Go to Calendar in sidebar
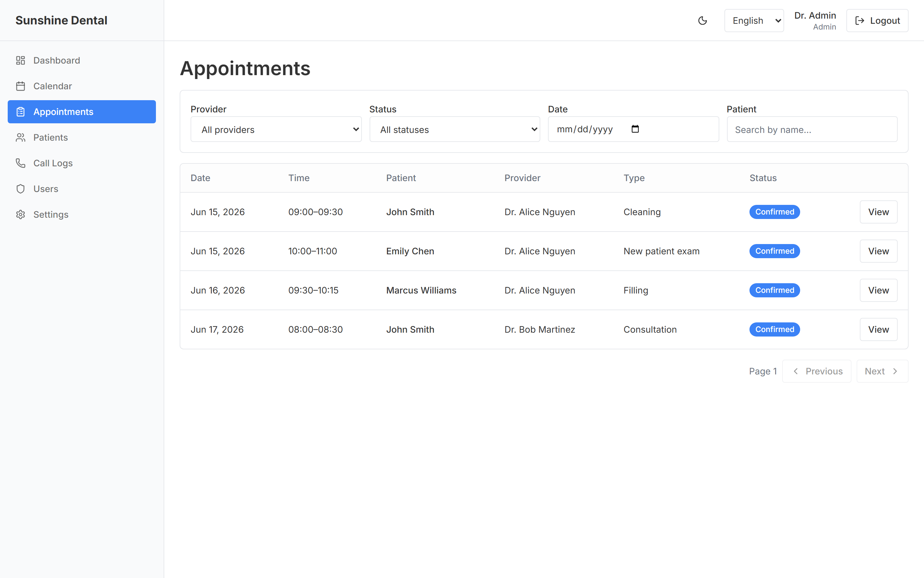This screenshot has height=578, width=924. click(82, 86)
